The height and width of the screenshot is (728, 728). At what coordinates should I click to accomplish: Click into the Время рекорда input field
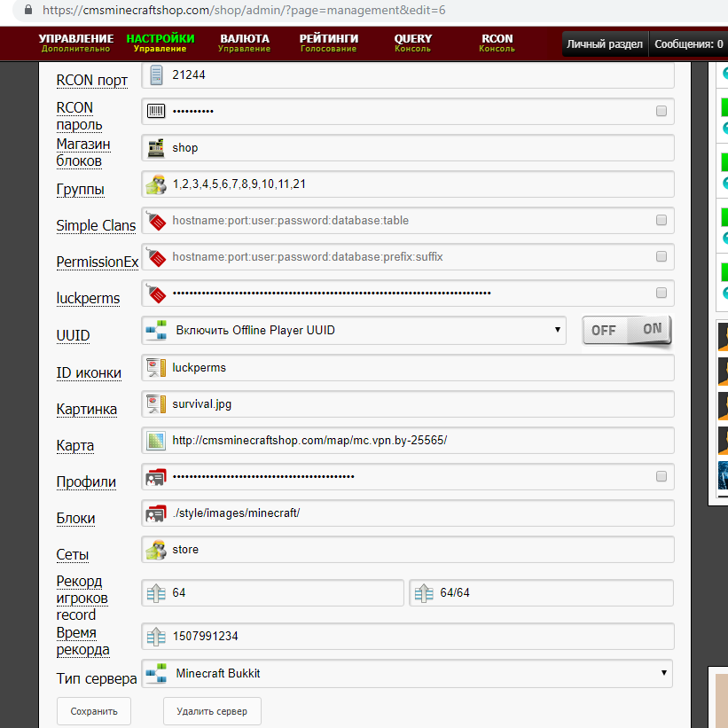(x=417, y=637)
